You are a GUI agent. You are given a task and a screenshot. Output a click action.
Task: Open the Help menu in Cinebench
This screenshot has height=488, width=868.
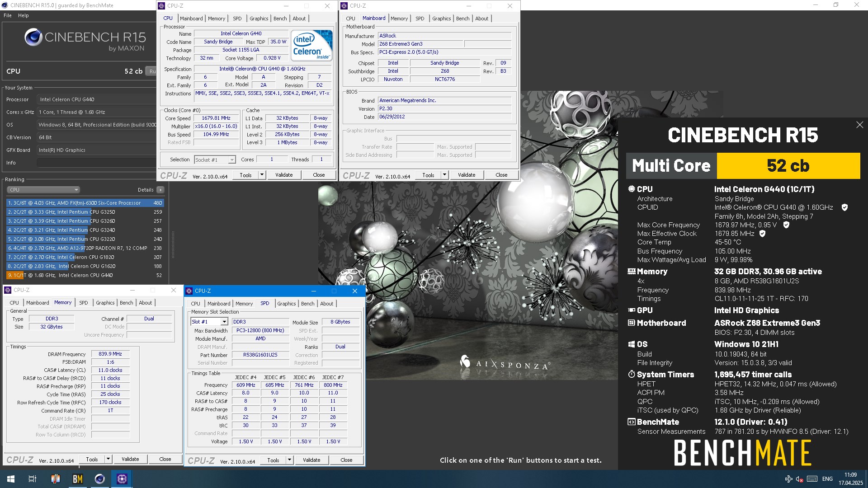pos(24,15)
